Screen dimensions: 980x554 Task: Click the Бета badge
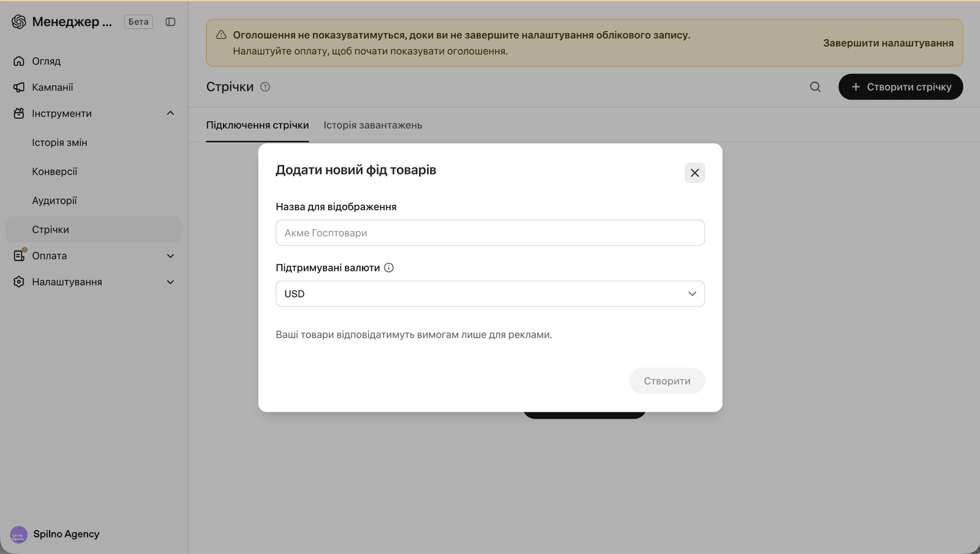pyautogui.click(x=138, y=21)
